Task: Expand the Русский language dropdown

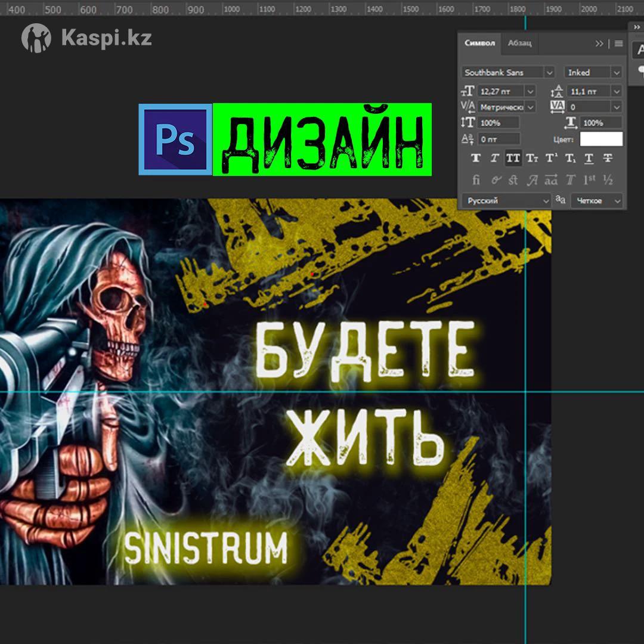Action: tap(545, 201)
